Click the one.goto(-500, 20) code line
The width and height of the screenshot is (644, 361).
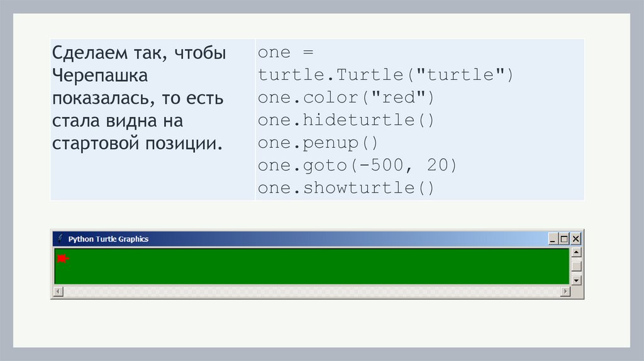[x=358, y=165]
